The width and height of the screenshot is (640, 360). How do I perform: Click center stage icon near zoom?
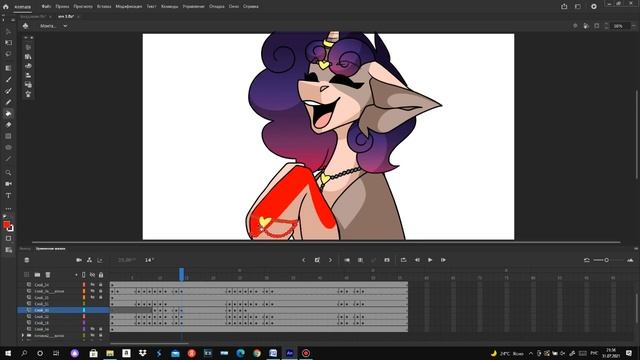pos(576,26)
